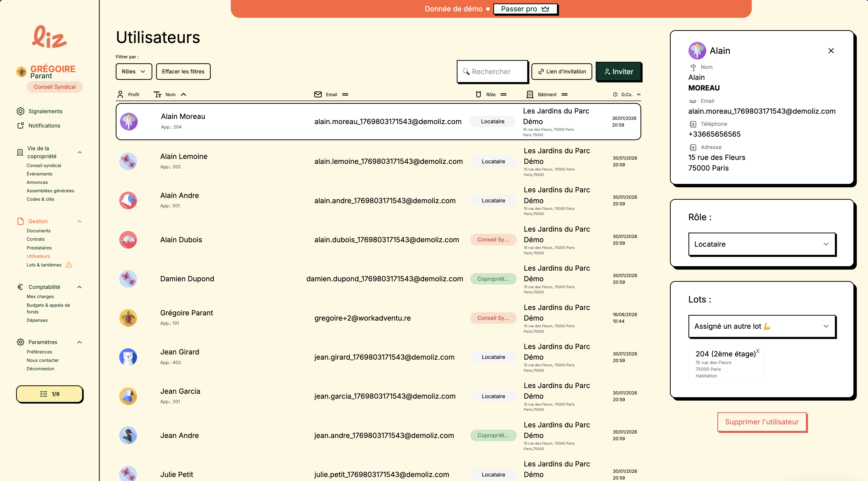Open the 1/6 checklist progress button
Image resolution: width=868 pixels, height=481 pixels.
coord(49,394)
